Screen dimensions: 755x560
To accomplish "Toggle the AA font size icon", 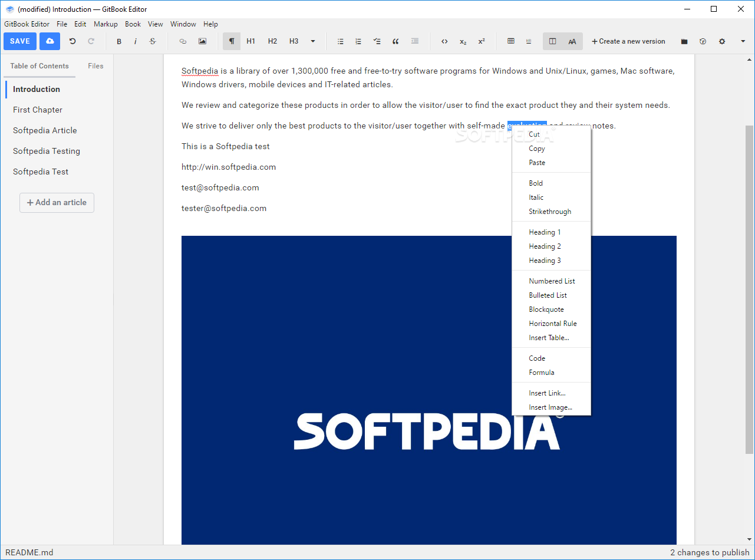I will (x=572, y=41).
